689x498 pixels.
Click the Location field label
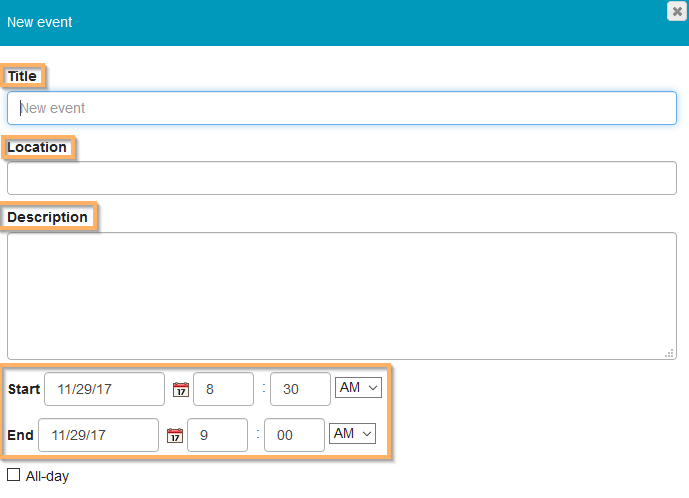37,147
